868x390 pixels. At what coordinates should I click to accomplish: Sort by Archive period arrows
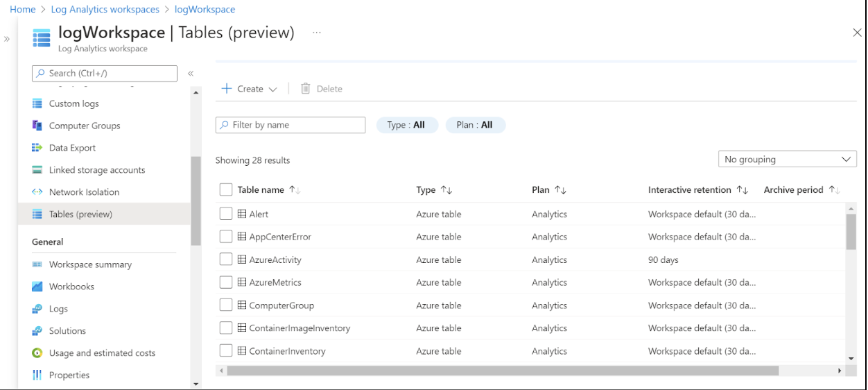[x=835, y=190]
